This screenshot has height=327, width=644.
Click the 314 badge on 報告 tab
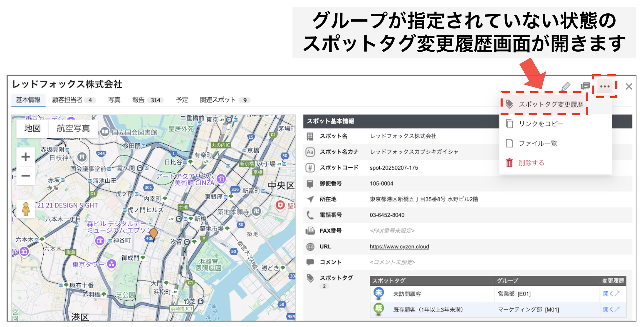[155, 100]
